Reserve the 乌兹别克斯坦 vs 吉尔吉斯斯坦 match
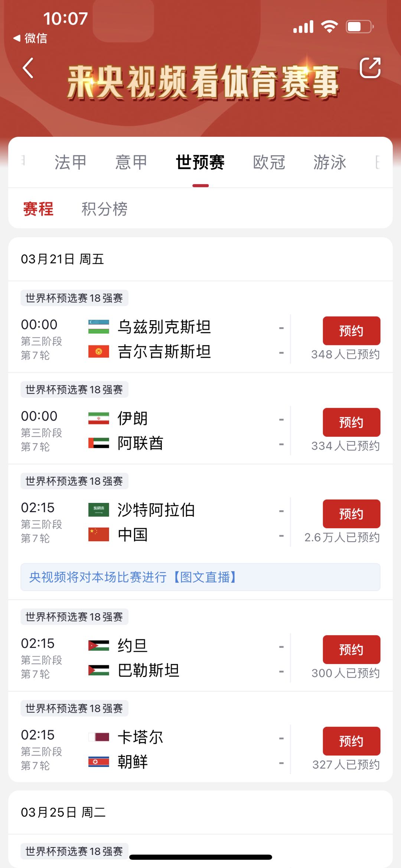The height and width of the screenshot is (868, 401). (351, 331)
